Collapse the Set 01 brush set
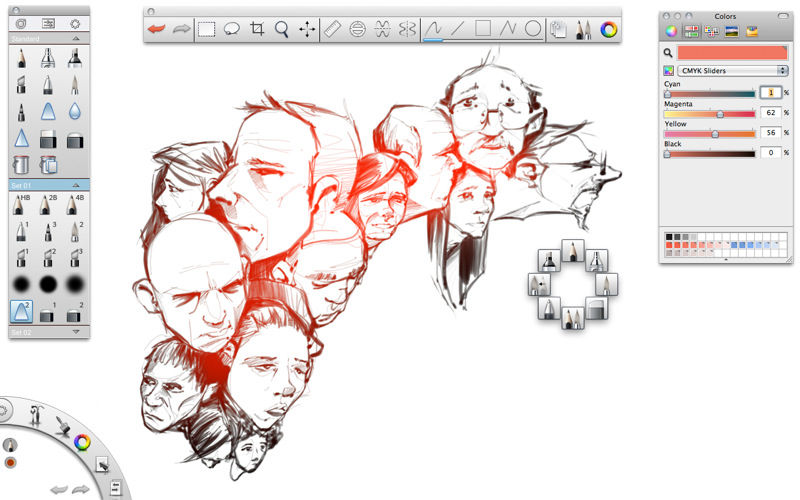The image size is (800, 500). pyautogui.click(x=76, y=185)
